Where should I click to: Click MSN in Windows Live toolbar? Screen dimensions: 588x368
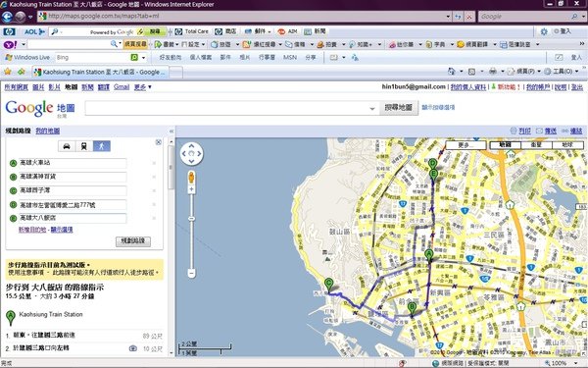[x=290, y=58]
